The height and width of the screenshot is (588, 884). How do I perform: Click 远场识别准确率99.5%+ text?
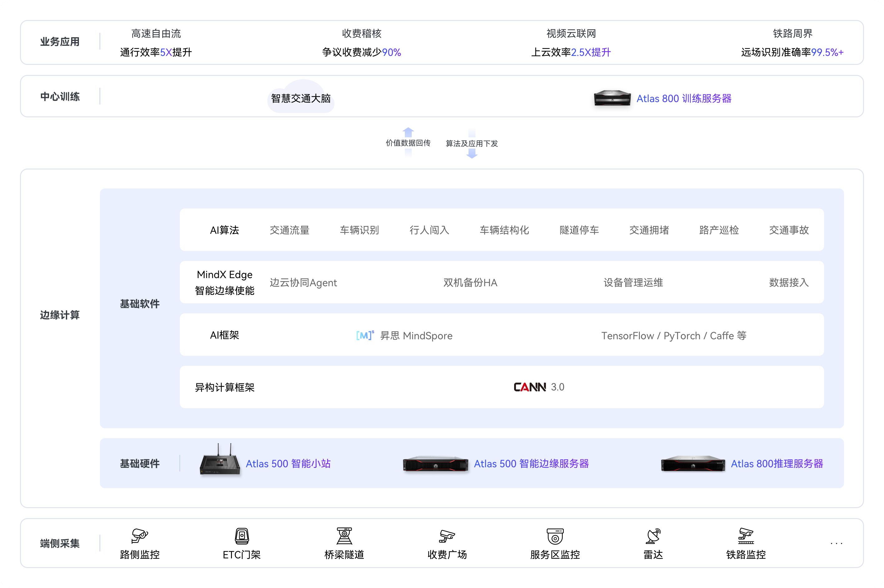(x=793, y=52)
